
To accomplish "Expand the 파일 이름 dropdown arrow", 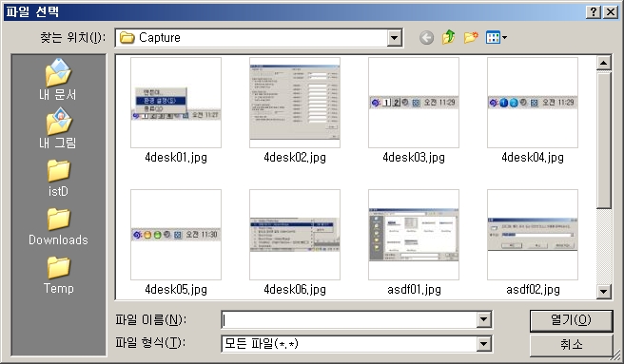I will point(484,319).
